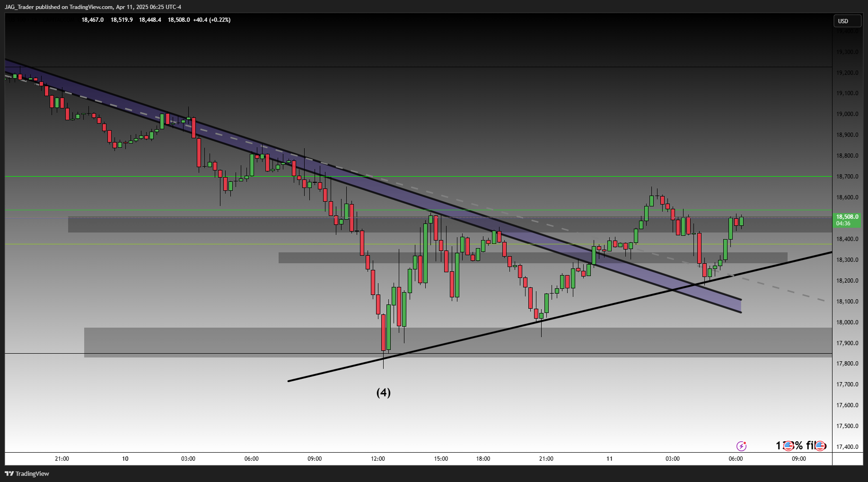Click the US flag event icon nearest the price axis
Viewport: 868px width, 482px height.
tap(821, 446)
